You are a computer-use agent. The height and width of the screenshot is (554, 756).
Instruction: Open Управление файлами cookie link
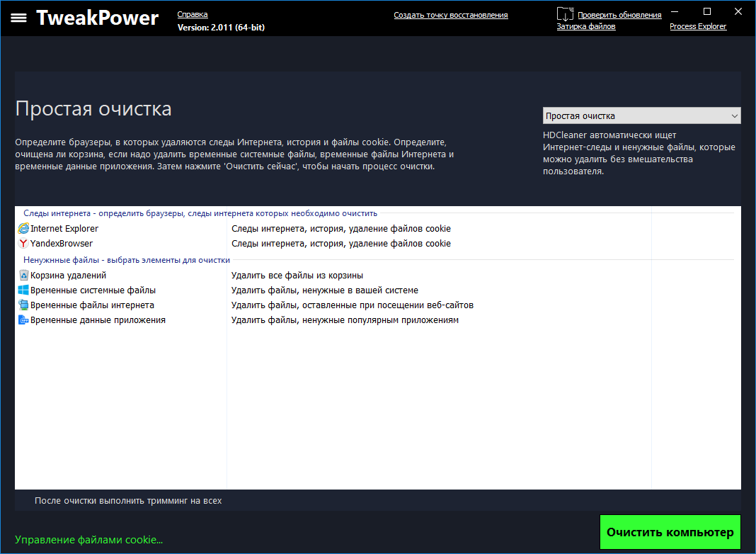pos(88,540)
